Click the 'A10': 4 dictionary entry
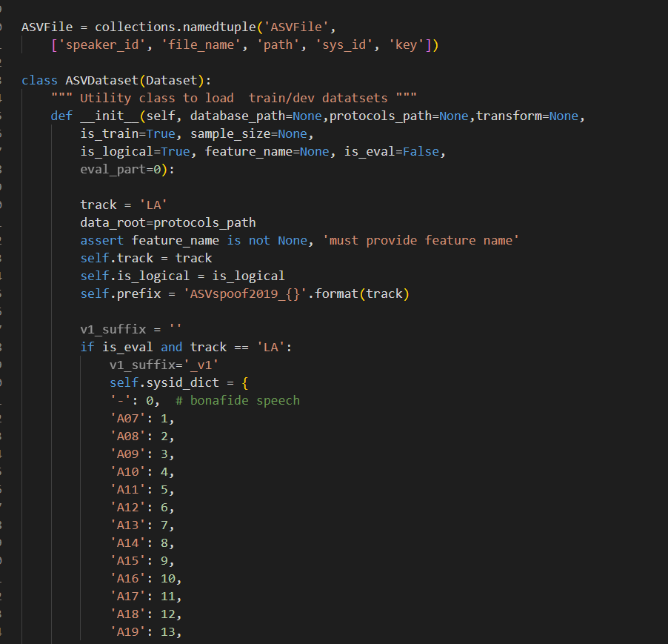The image size is (668, 644). (142, 472)
